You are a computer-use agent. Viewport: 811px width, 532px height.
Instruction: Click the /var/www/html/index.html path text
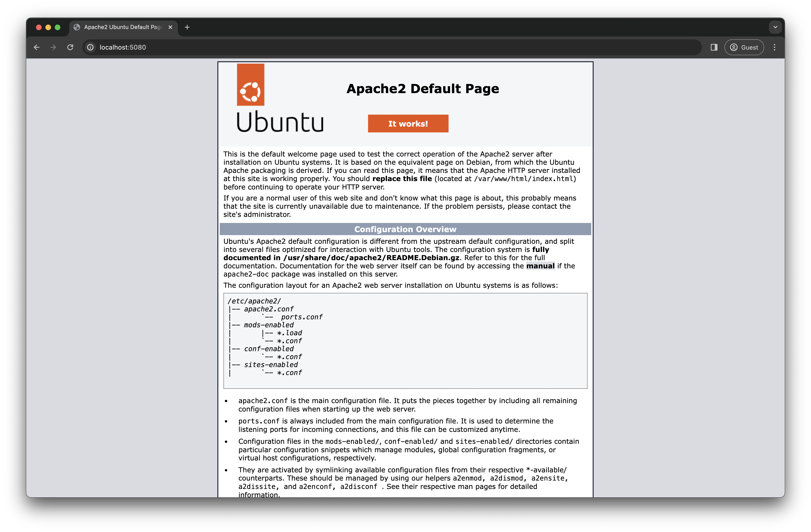524,179
